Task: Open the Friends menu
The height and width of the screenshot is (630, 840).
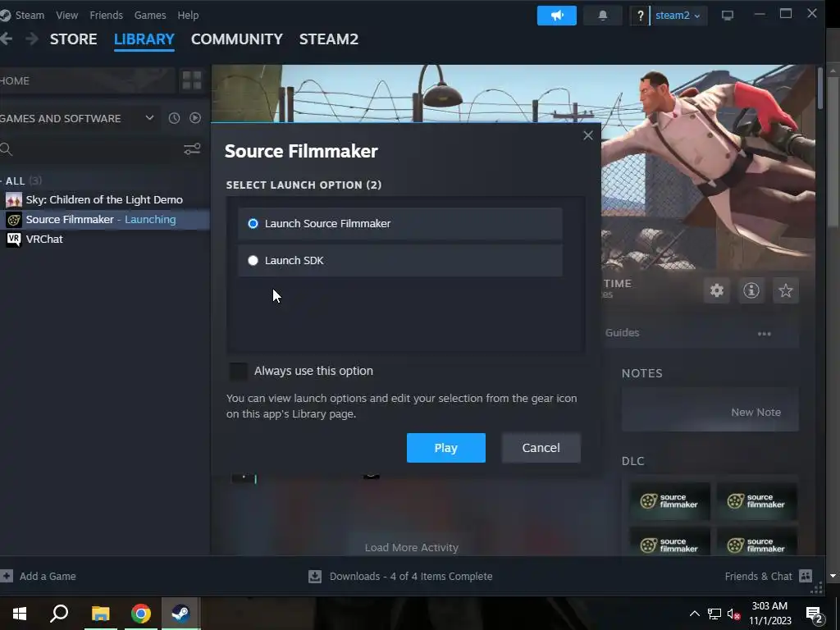Action: click(x=106, y=15)
